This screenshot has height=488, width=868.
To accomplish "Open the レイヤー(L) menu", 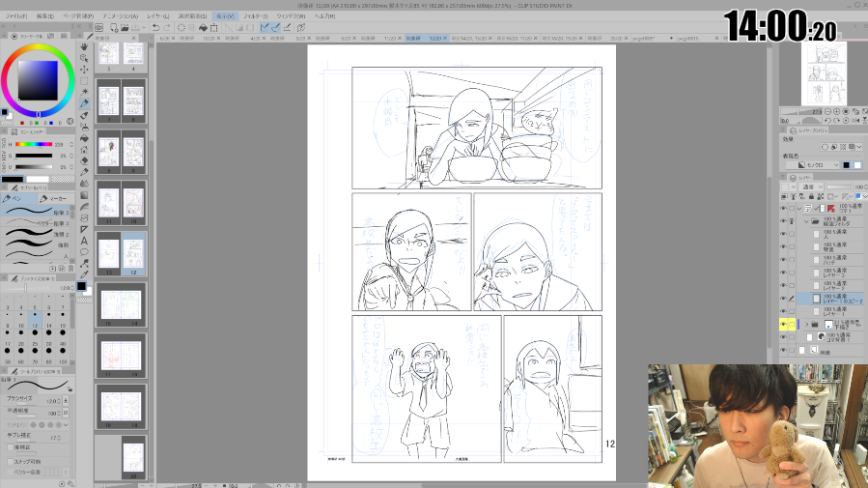I will click(158, 16).
